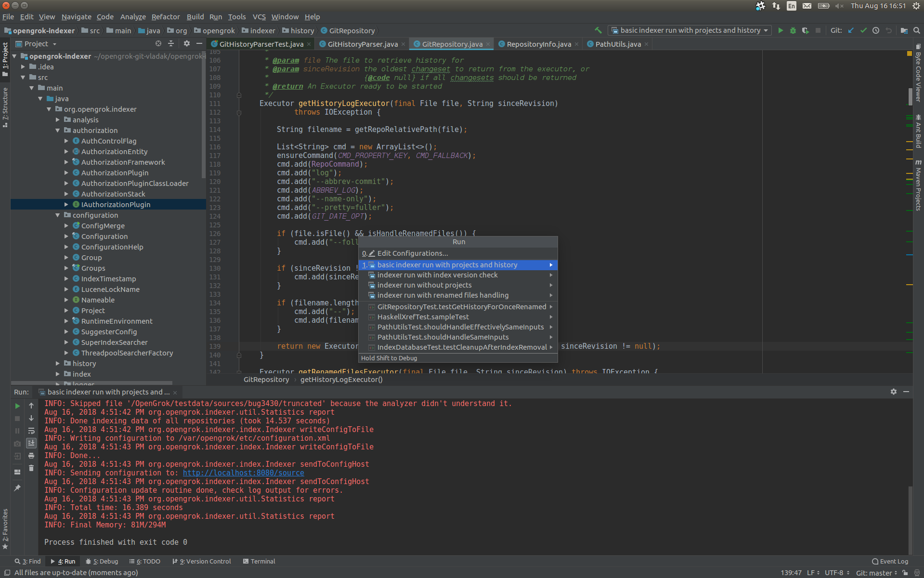The image size is (924, 578).
Task: Clear the console output with the trash icon
Action: 31,468
